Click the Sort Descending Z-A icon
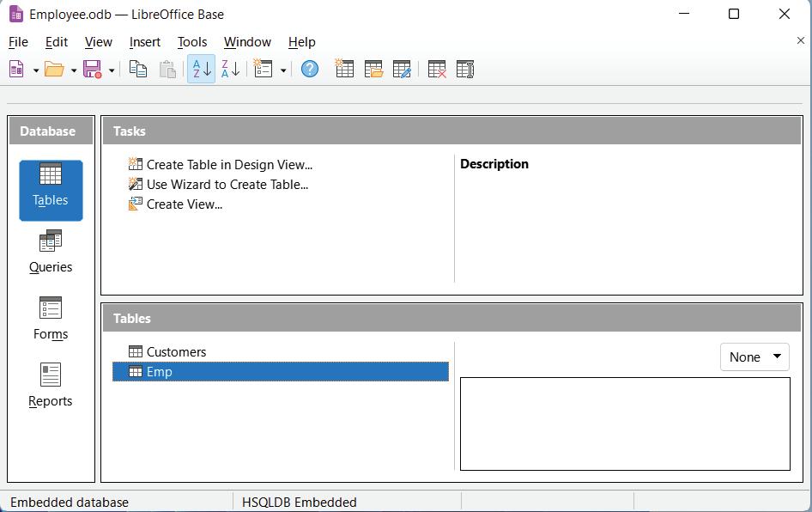 [230, 69]
